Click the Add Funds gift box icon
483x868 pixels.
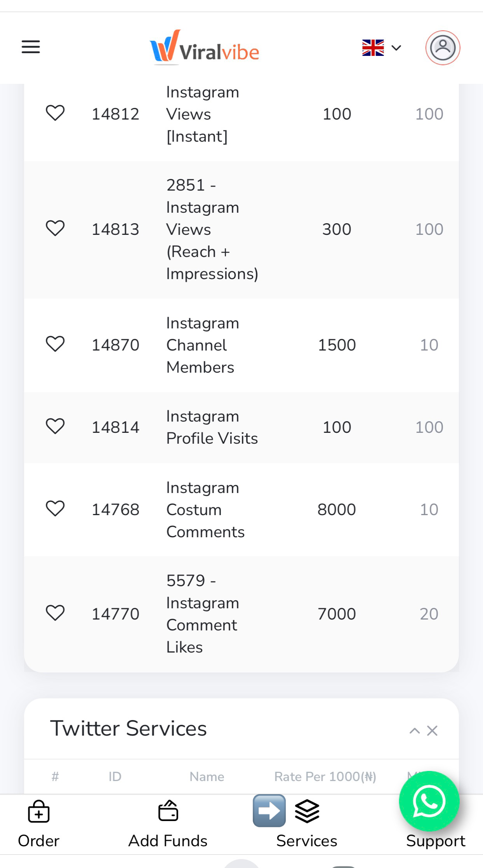(168, 811)
